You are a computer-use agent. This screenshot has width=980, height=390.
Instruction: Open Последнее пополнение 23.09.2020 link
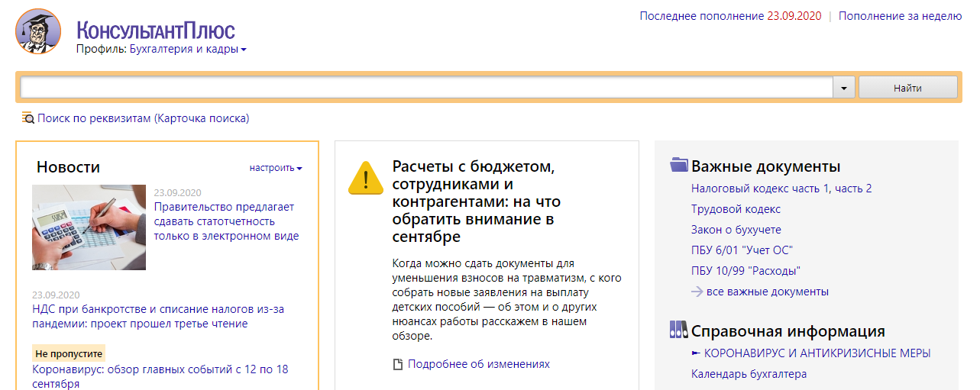point(729,15)
